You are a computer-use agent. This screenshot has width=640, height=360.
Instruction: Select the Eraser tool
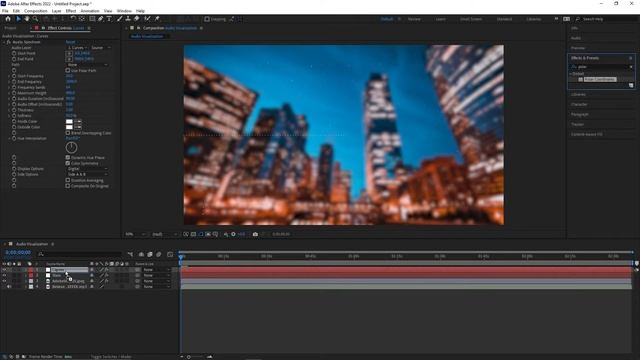click(137, 19)
